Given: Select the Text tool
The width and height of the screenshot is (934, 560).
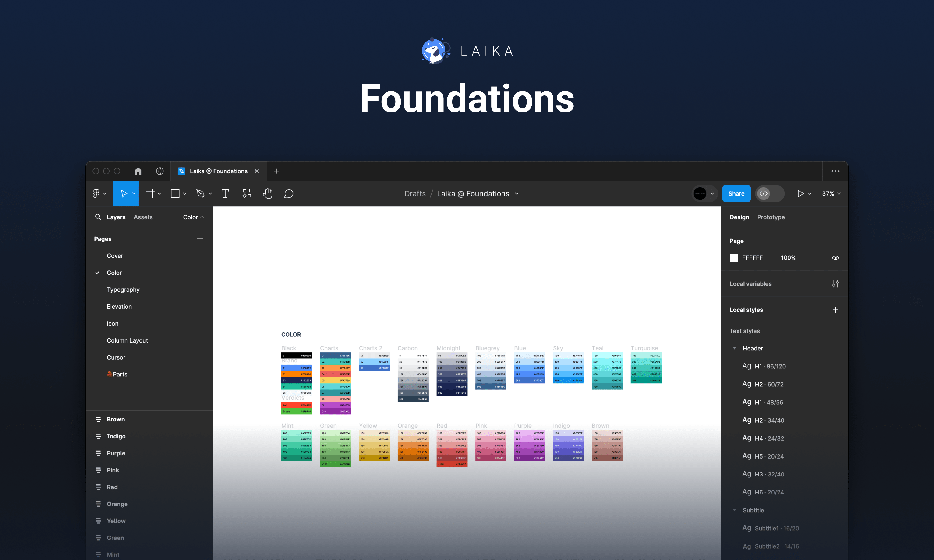Looking at the screenshot, I should pyautogui.click(x=225, y=194).
